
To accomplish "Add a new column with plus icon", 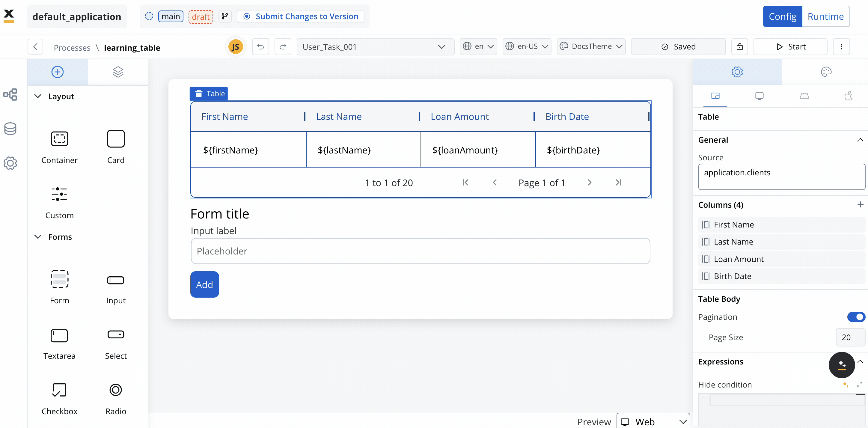I will tap(860, 205).
